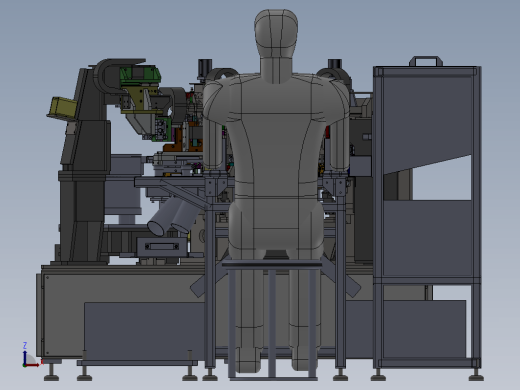Click the rightmost leveling foot under the cabinet

click(x=476, y=375)
